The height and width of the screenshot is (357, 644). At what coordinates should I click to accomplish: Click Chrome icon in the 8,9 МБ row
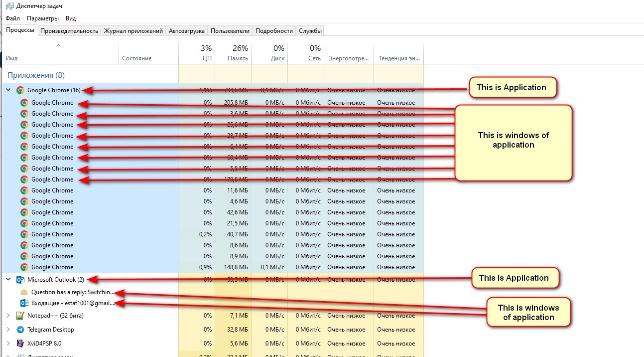[24, 256]
